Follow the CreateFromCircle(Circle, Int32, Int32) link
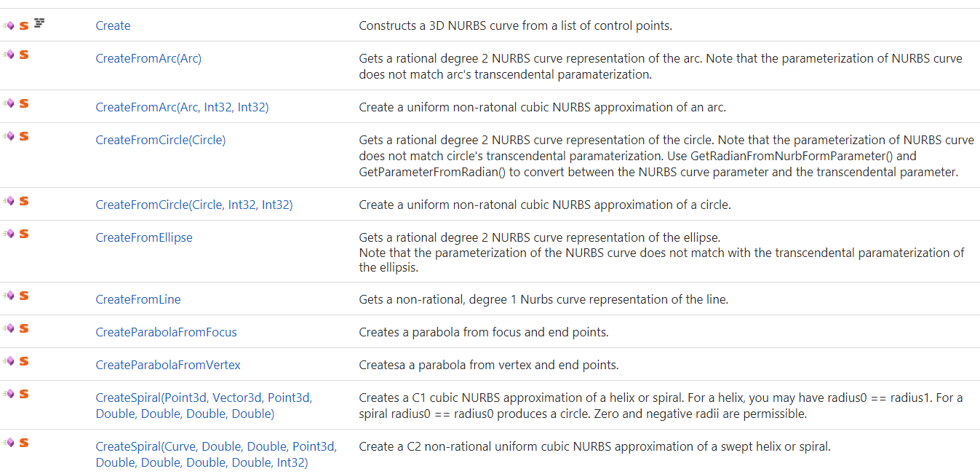The width and height of the screenshot is (980, 474). coord(194,205)
